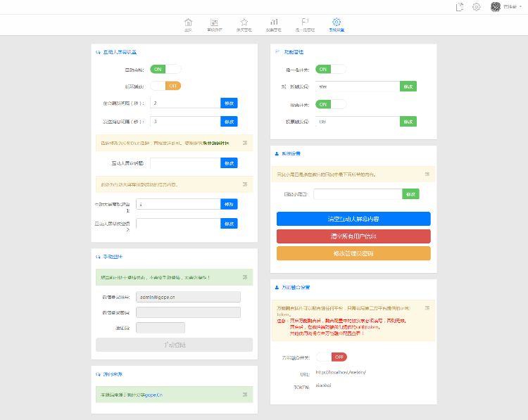This screenshot has width=528, height=420.
Task: Click the orange change admin password button
Action: point(353,253)
